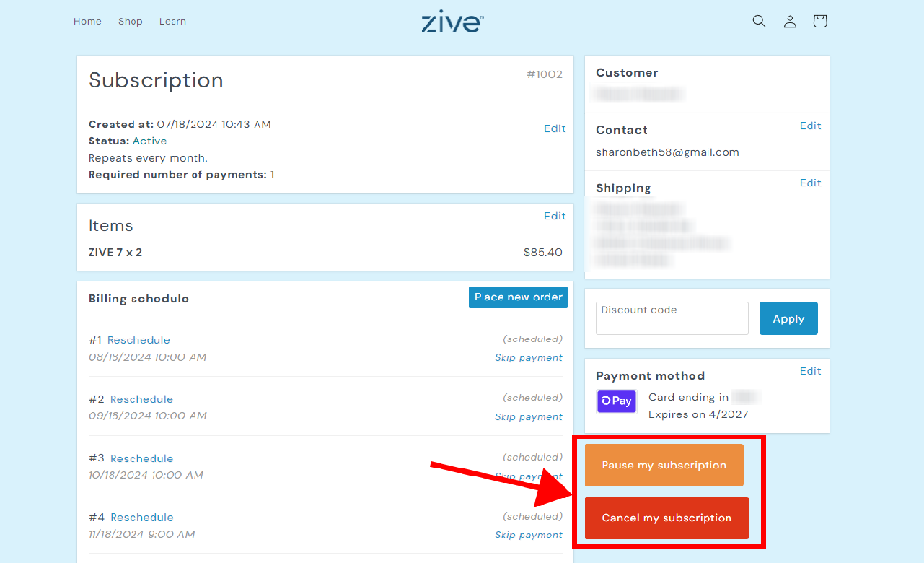Screen dimensions: 924x563
Task: Click the Created at 07/18/2024 text
Action: 180,124
